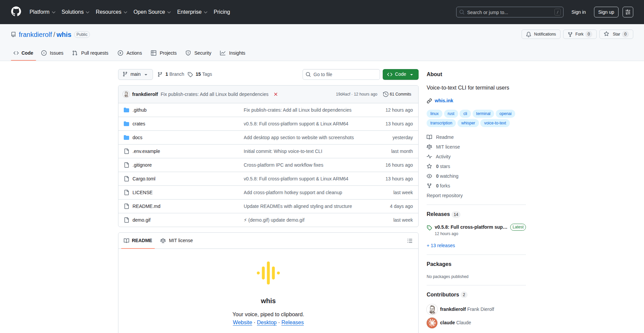This screenshot has height=333, width=644.
Task: Click the Sign up button
Action: tap(606, 12)
